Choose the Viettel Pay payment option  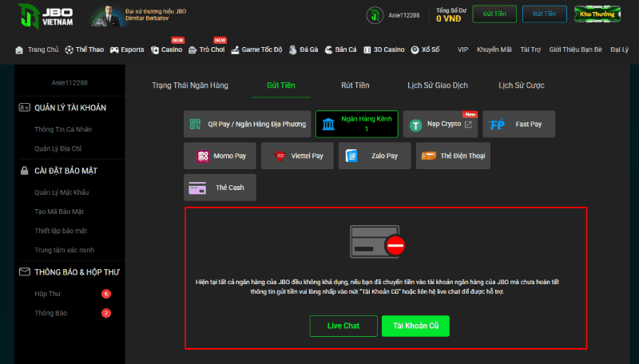point(297,156)
